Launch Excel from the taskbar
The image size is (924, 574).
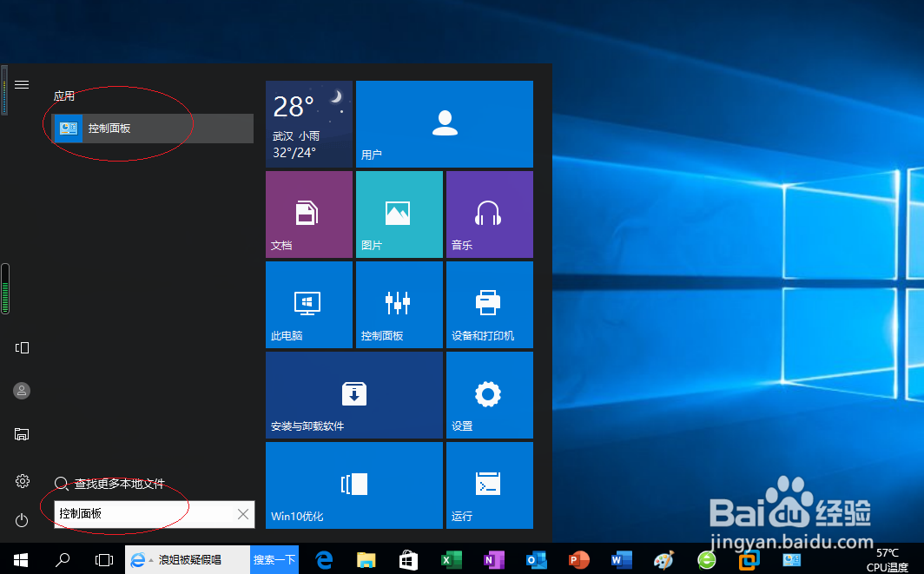click(451, 560)
